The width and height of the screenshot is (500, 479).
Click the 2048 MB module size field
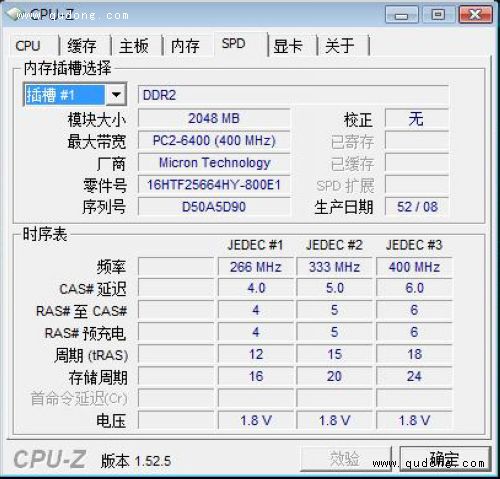click(214, 118)
